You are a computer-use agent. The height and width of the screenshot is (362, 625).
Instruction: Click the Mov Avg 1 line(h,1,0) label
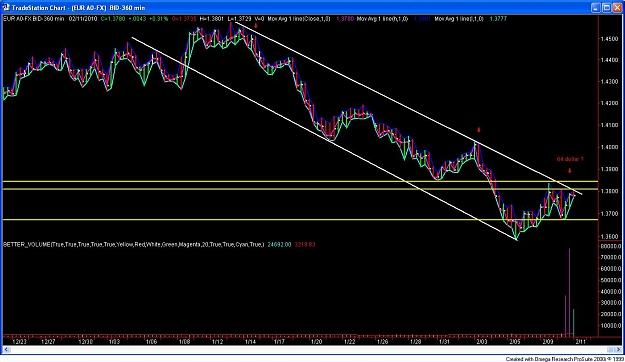382,19
